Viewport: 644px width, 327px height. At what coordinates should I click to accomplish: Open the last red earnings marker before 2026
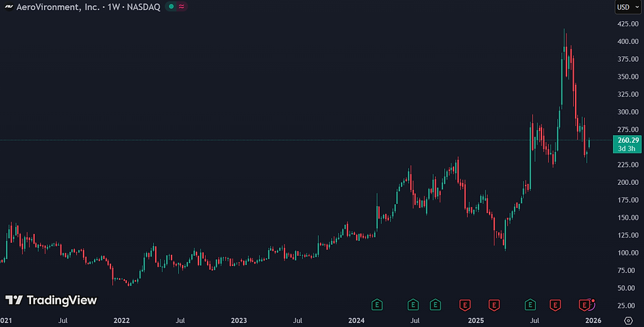point(584,305)
